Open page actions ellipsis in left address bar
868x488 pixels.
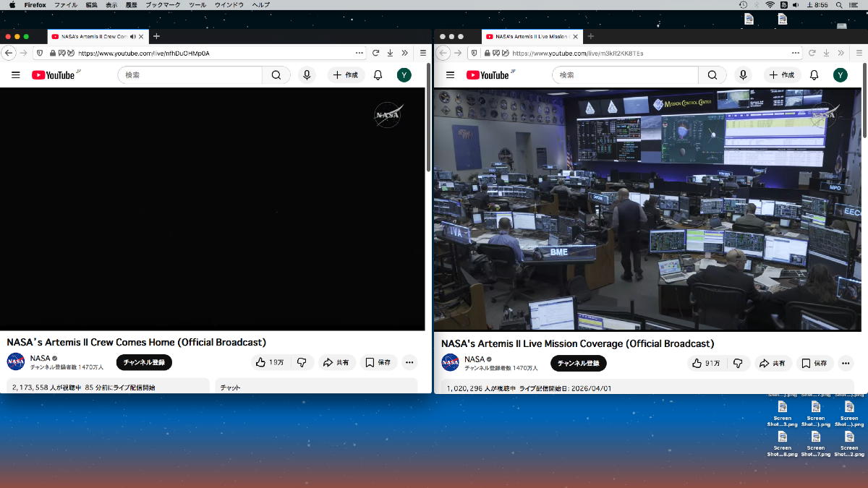(x=359, y=53)
